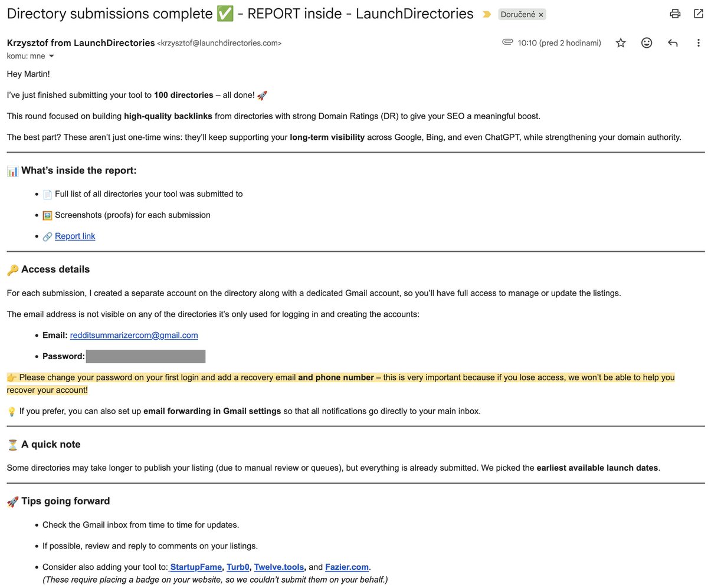Click 'Check the Gmail inbox' tip
708x588 pixels.
click(x=141, y=525)
